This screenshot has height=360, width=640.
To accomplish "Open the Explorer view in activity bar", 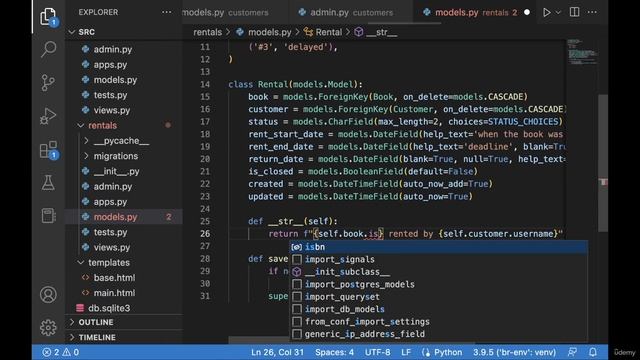I will pos(48,17).
